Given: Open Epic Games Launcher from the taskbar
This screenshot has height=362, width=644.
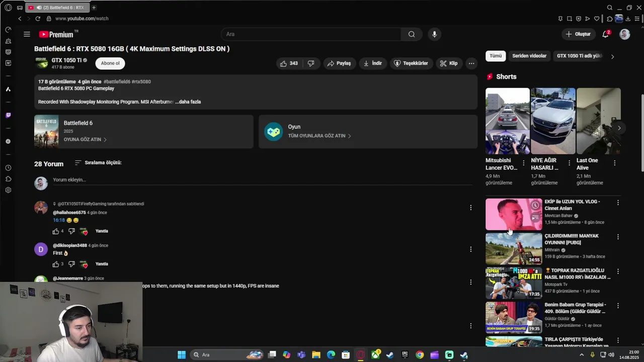Looking at the screenshot, I should pos(405,355).
